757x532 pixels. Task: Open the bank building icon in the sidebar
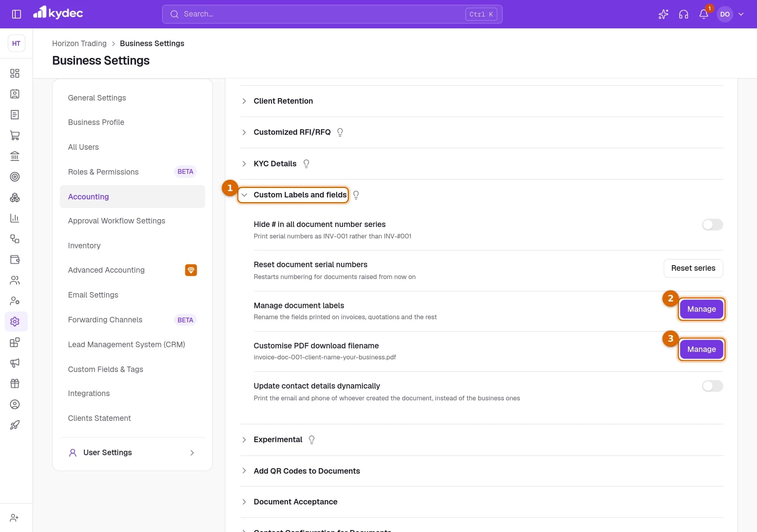click(15, 156)
